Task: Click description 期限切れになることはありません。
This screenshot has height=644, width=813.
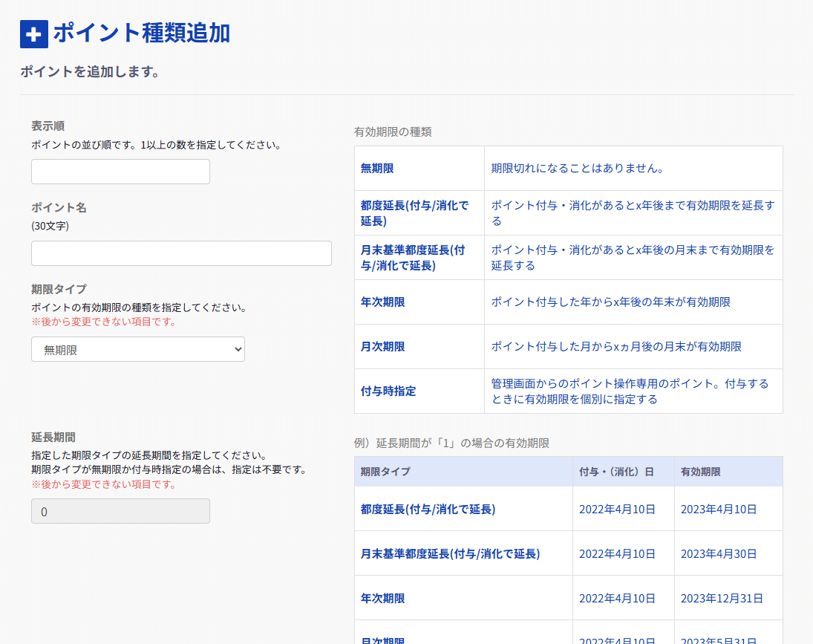Action: [577, 169]
